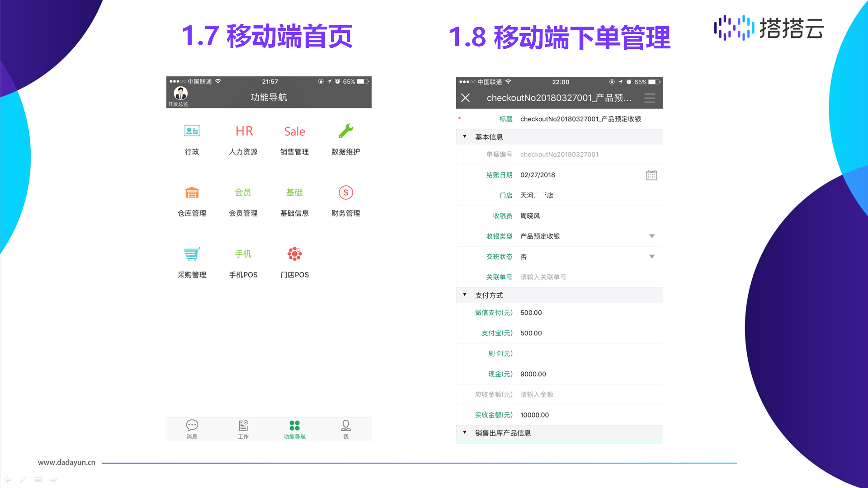Tap the Sale 销售管理 icon
This screenshot has width=868, height=488.
click(294, 131)
